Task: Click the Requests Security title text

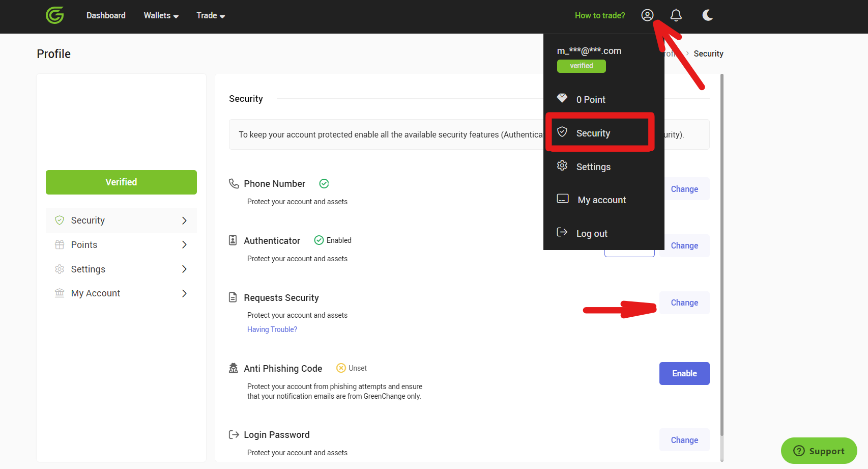Action: 281,297
